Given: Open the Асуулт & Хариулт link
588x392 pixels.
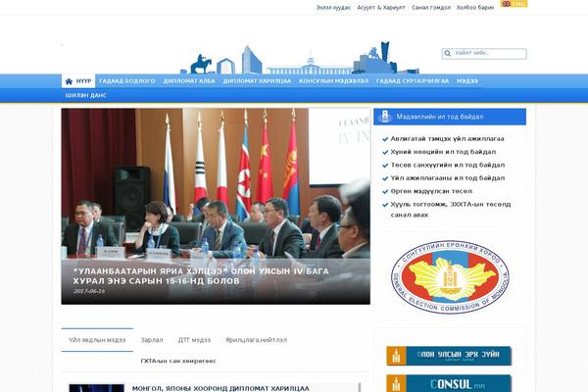Looking at the screenshot, I should pos(381,8).
